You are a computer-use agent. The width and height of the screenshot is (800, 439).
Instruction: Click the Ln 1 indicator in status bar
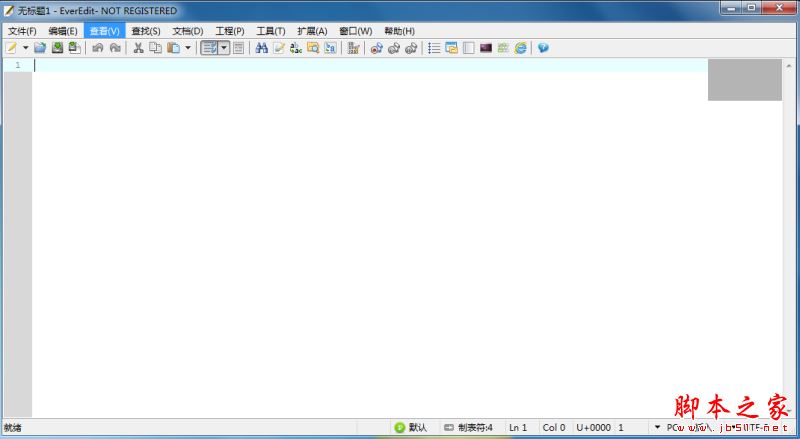(x=518, y=428)
